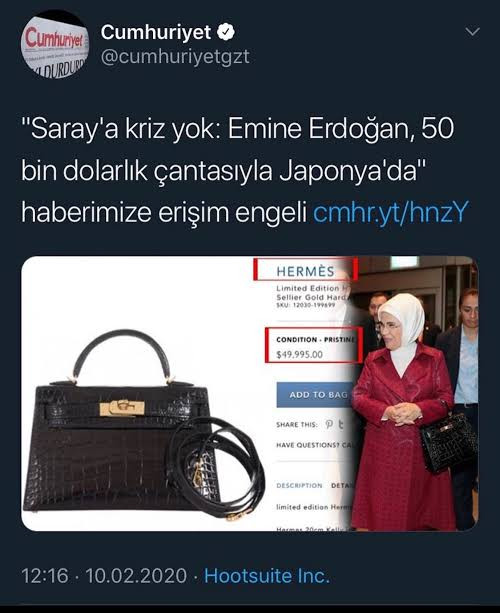This screenshot has height=613, width=500.
Task: Open the photo of woman in red coat
Action: tap(415, 393)
